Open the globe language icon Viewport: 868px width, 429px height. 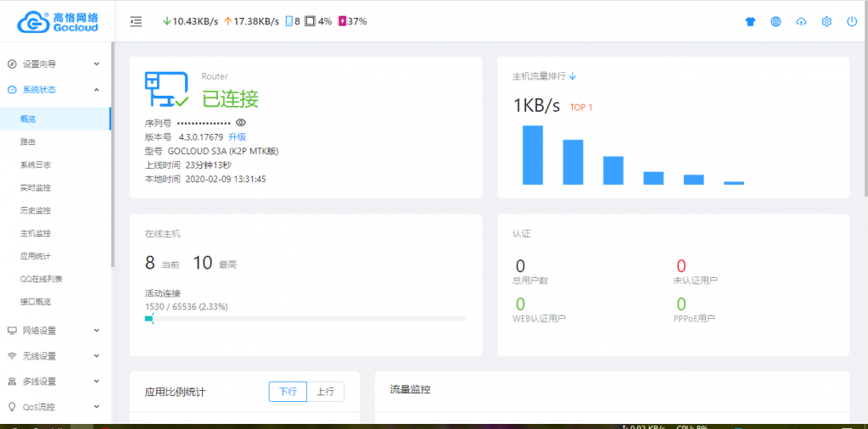click(776, 22)
